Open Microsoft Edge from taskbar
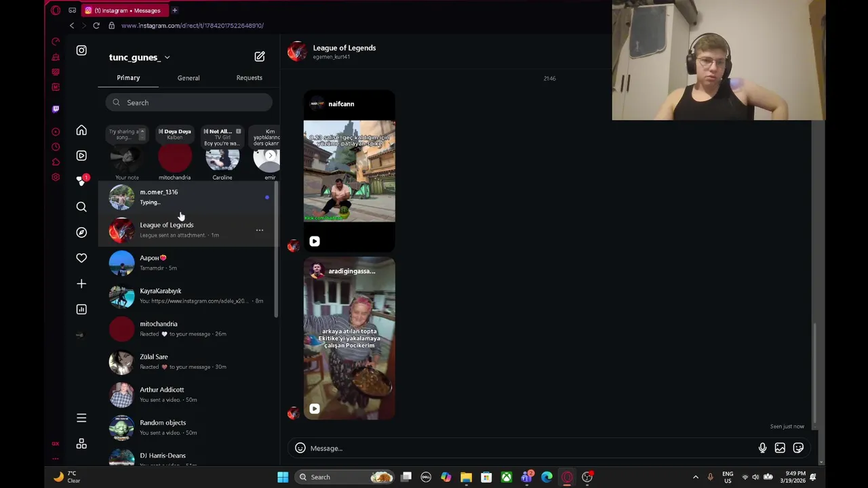The image size is (868, 488). coord(547,477)
